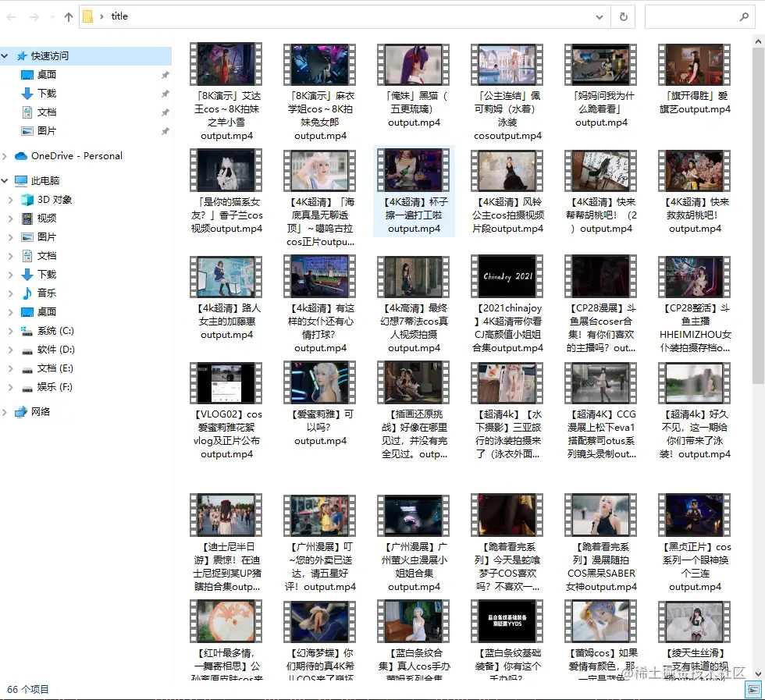Click the search magnifier icon
Image resolution: width=765 pixels, height=700 pixels.
pos(743,17)
